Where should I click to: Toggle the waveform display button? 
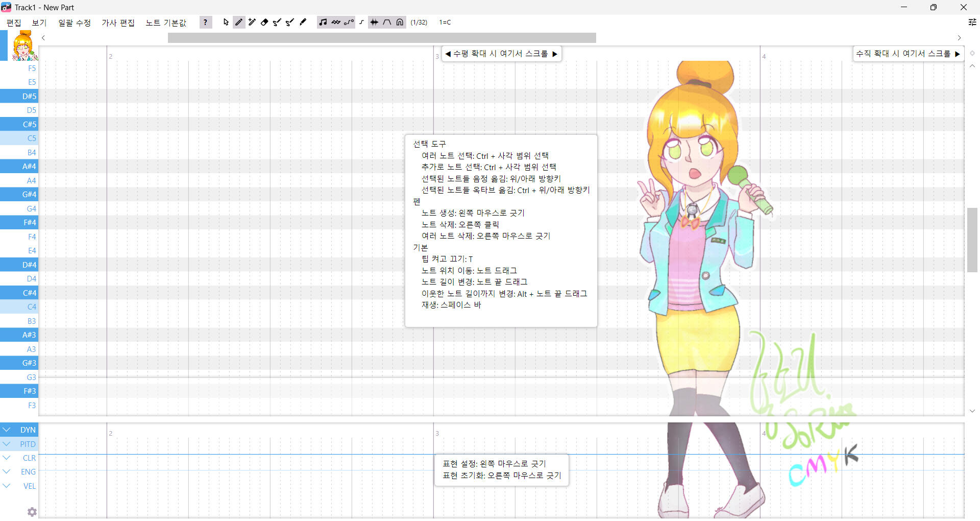pos(374,22)
